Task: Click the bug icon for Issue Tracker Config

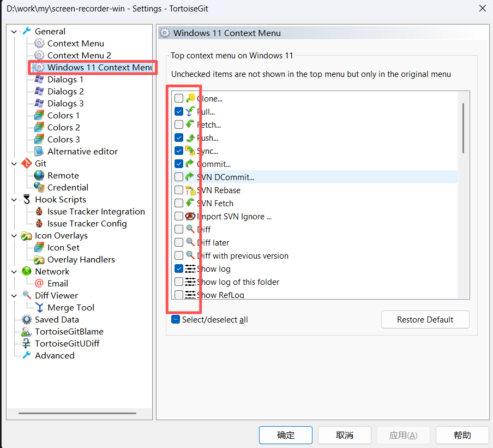Action: [x=39, y=223]
